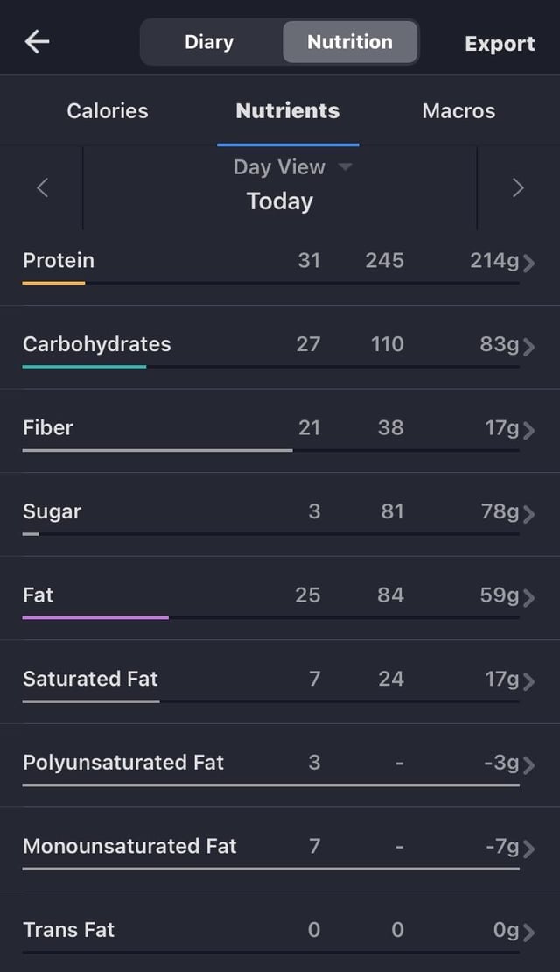Open Carbohydrates details chevron
This screenshot has height=972, width=560.
(528, 347)
